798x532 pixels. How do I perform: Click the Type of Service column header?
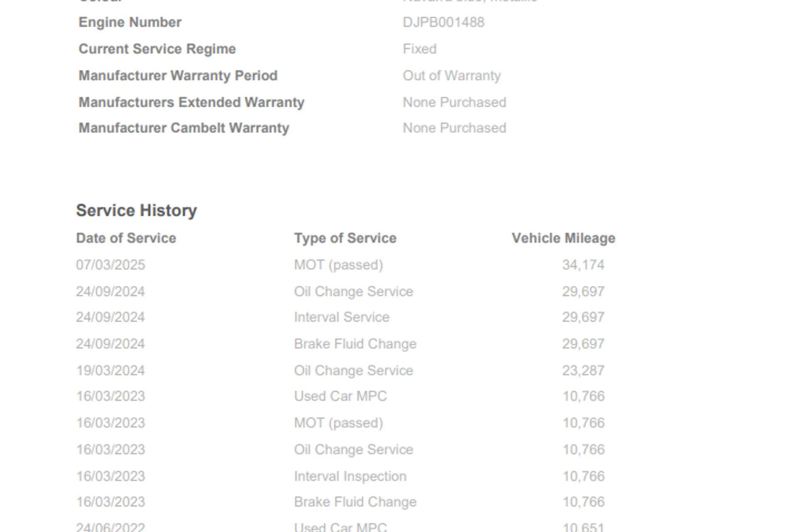[x=345, y=238]
